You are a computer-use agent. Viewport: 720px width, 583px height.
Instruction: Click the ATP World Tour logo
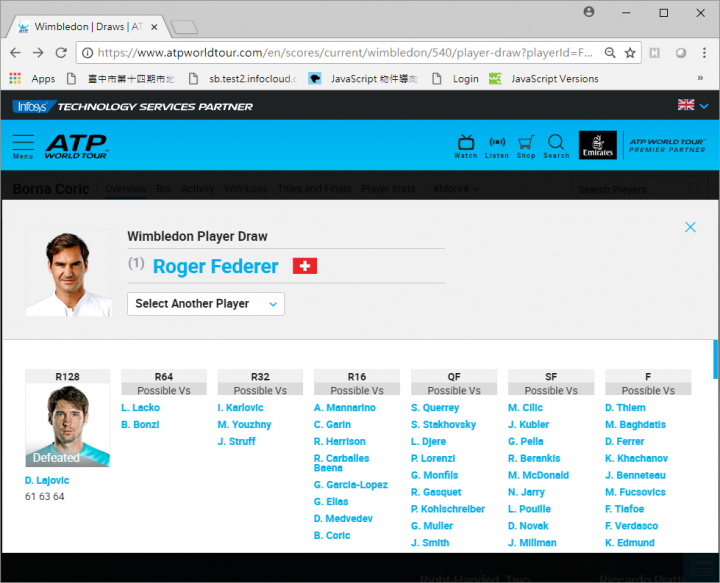(76, 146)
